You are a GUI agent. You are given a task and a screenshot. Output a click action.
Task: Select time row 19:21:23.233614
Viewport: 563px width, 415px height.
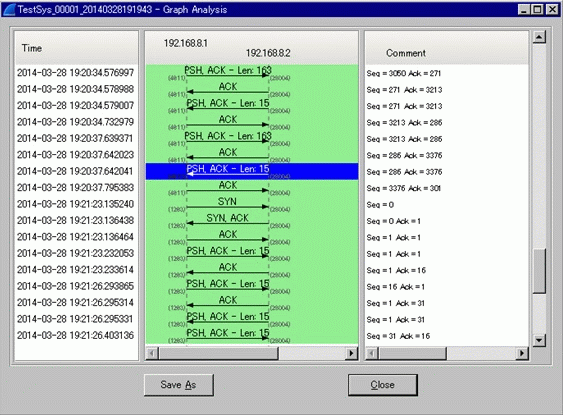coord(75,270)
